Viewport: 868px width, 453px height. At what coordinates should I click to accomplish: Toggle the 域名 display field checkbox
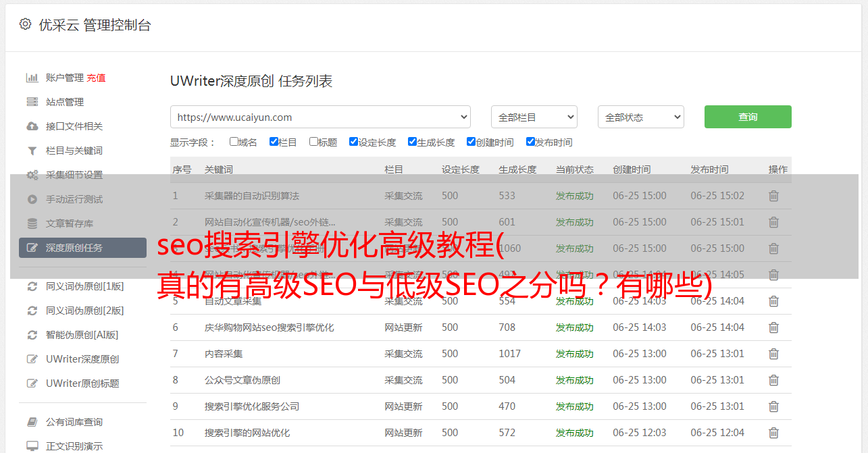pos(234,142)
